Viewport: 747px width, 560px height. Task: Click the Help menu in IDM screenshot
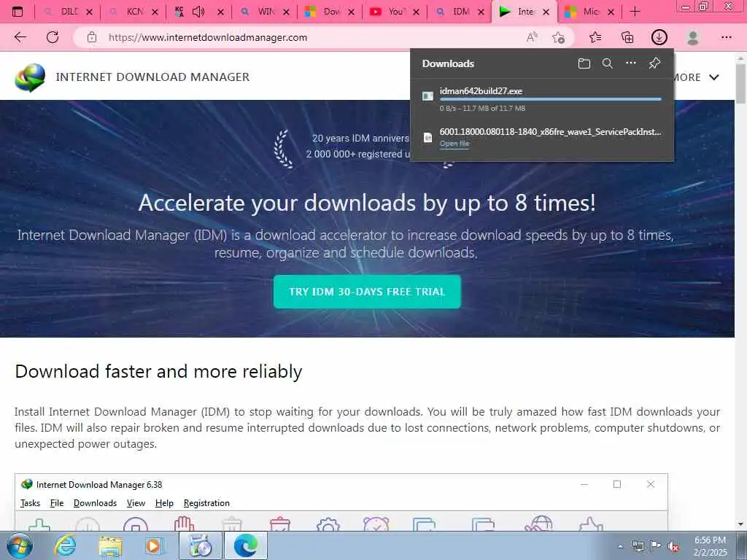[x=164, y=503]
